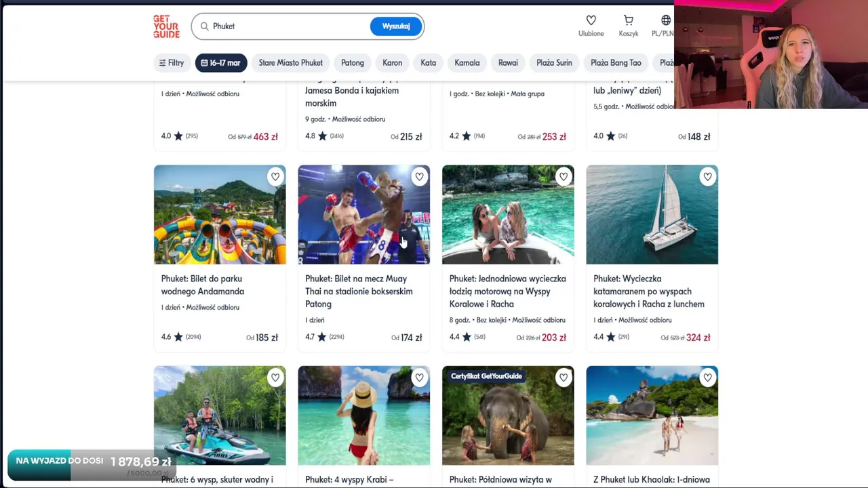Open the Andamanda water park photo
Image resolution: width=868 pixels, height=488 pixels.
220,215
